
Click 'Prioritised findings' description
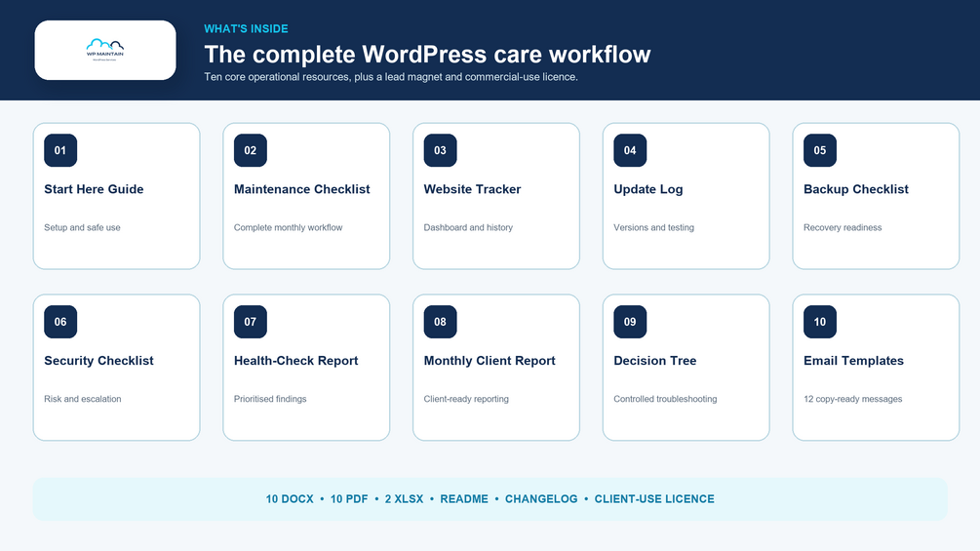[270, 399]
